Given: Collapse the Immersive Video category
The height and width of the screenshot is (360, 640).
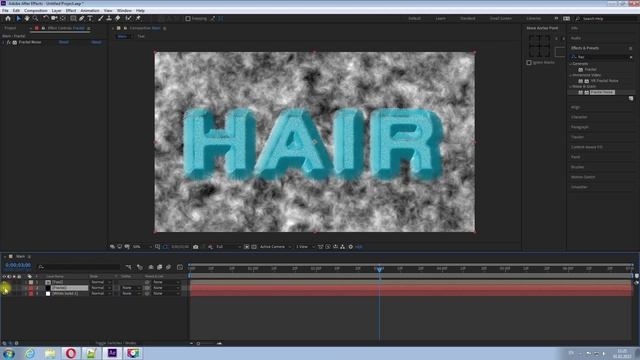Looking at the screenshot, I should 571,75.
